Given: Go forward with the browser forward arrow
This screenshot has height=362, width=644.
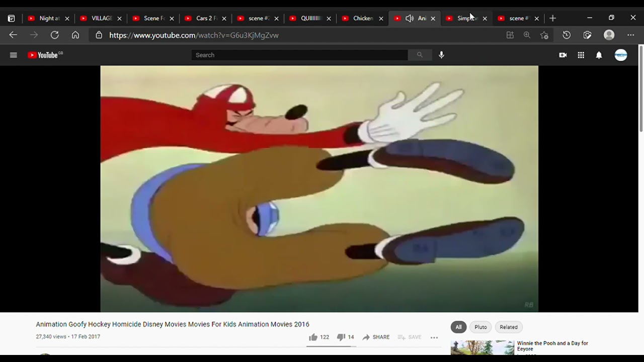Looking at the screenshot, I should [34, 35].
